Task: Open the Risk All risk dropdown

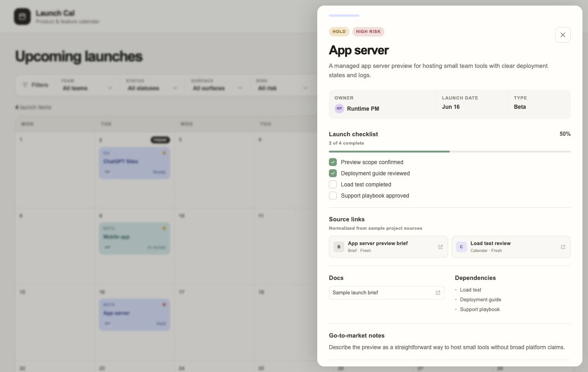Action: pyautogui.click(x=282, y=85)
